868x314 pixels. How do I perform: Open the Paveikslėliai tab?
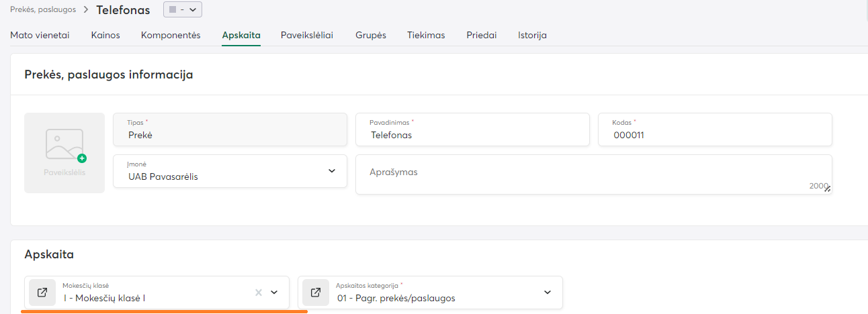307,36
